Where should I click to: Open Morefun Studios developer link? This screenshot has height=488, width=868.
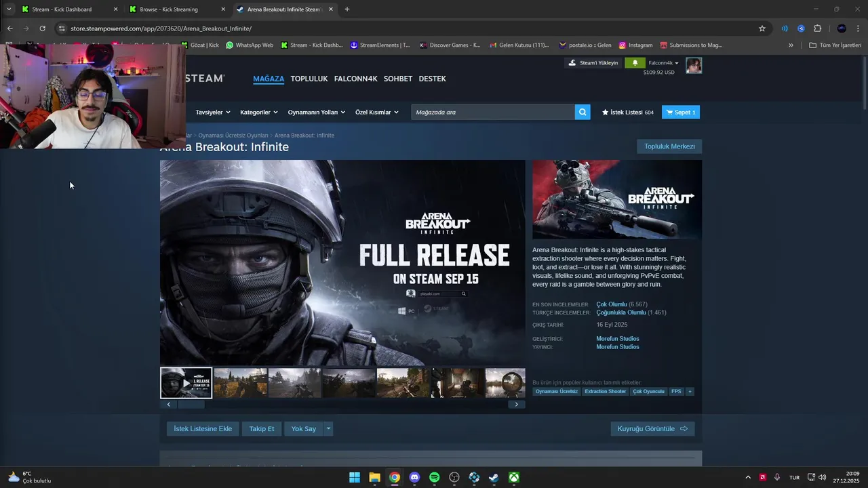[618, 338]
